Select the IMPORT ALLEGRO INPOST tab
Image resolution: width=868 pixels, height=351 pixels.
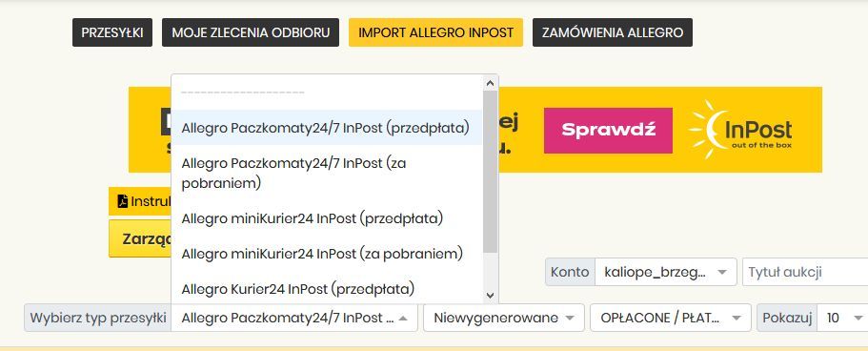[435, 32]
